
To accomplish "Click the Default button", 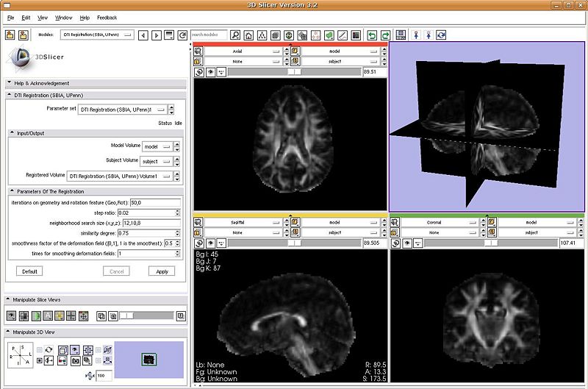I will (x=29, y=271).
